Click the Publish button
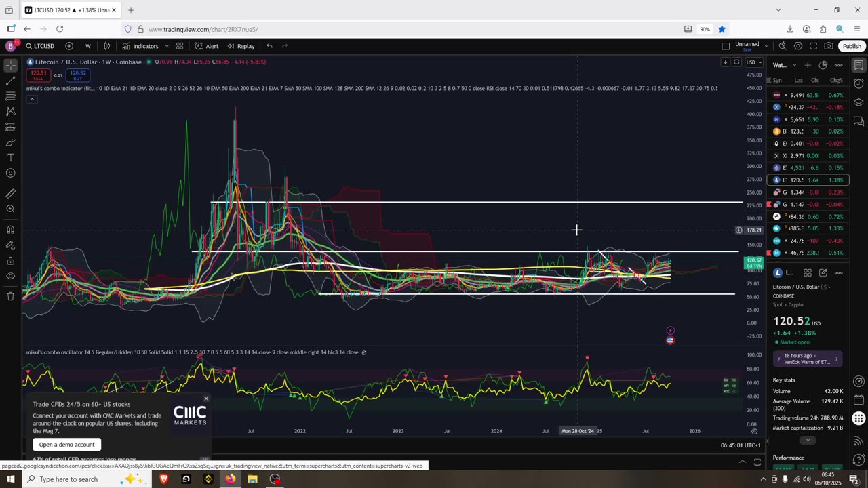This screenshot has height=488, width=868. (x=852, y=46)
